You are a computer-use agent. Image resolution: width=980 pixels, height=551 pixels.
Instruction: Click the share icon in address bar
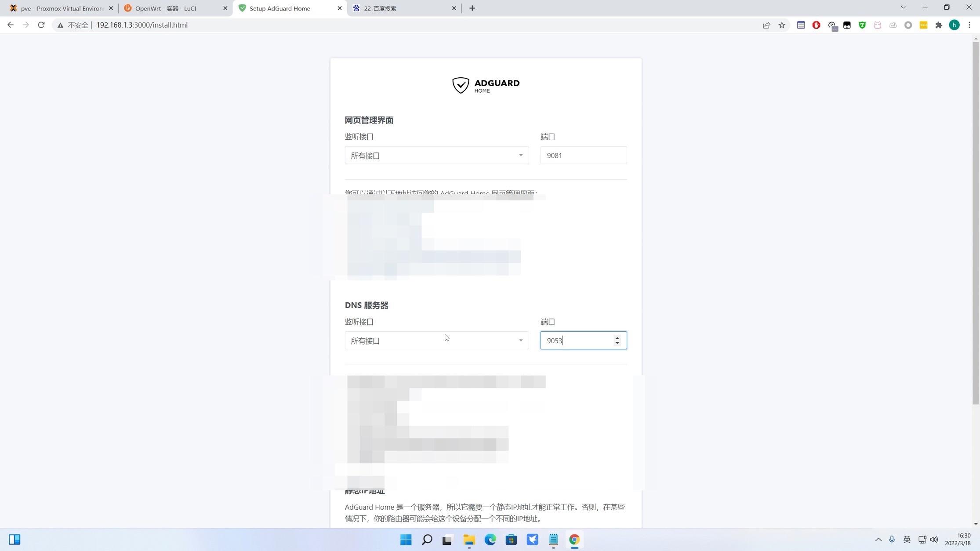(767, 25)
